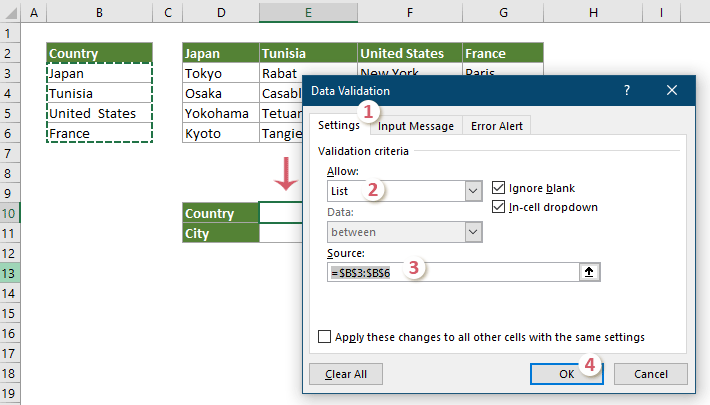Open the Data dropdown showing between
710x405 pixels.
pos(473,232)
